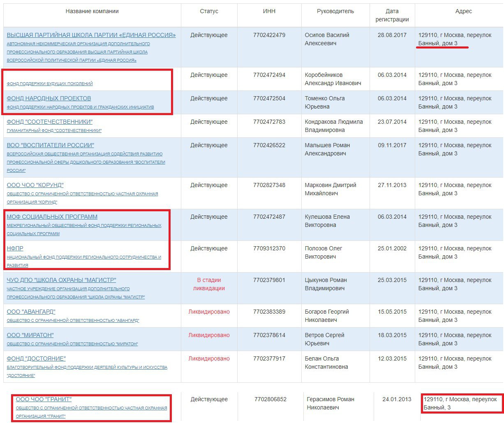Click the ИНН column header

pos(269,11)
